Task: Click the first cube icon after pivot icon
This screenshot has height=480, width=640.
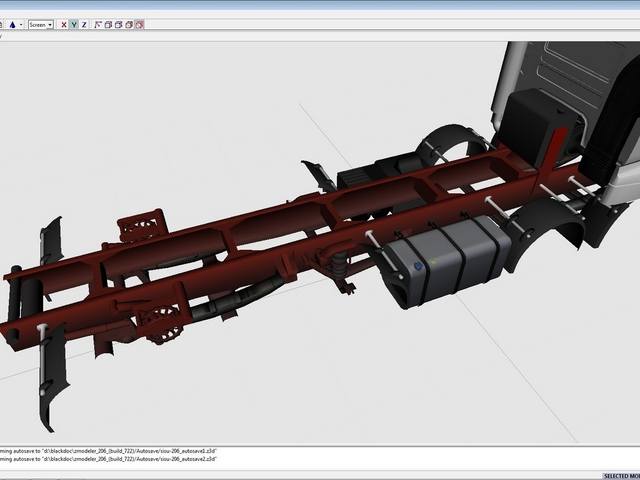Action: 108,24
